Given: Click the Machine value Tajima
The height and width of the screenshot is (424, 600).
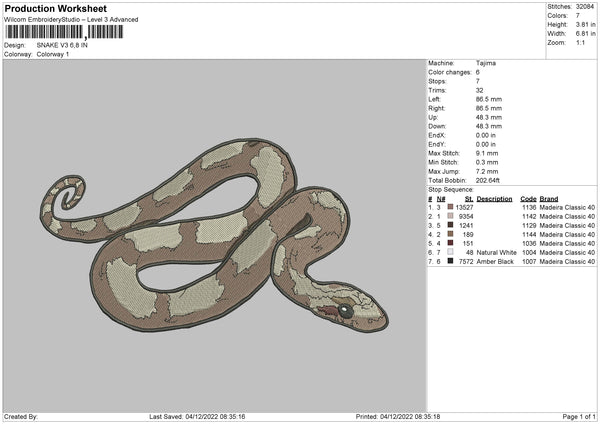Looking at the screenshot, I should pyautogui.click(x=486, y=63).
